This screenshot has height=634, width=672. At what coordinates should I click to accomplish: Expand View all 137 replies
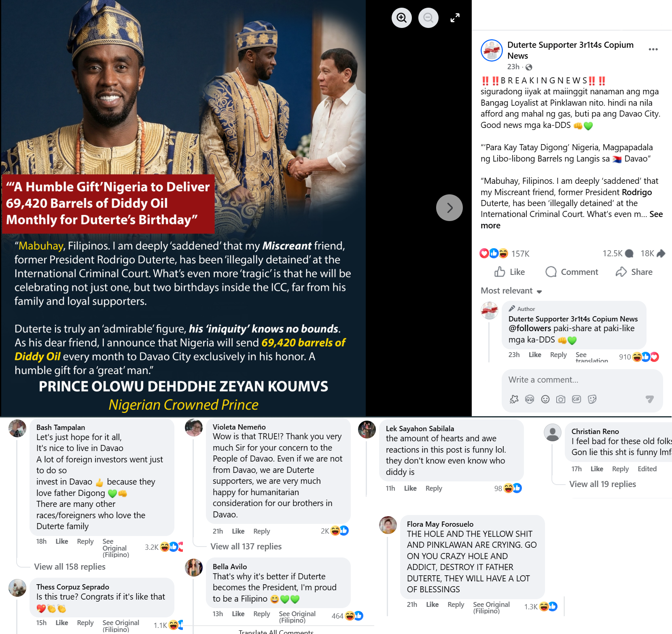pos(246,547)
